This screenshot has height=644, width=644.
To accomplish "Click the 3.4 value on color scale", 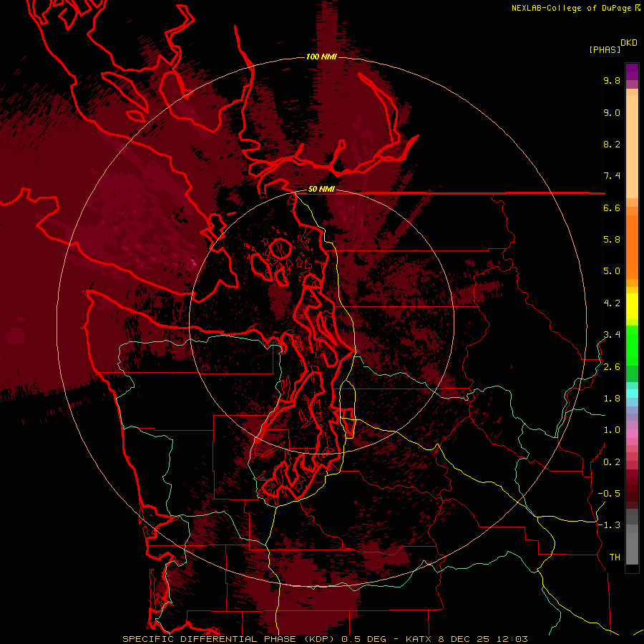I will coord(612,335).
